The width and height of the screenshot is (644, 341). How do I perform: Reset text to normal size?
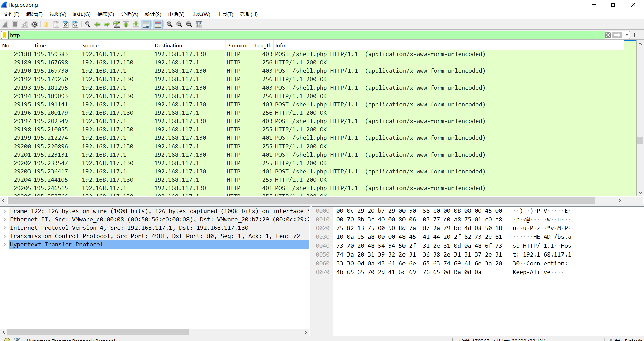(189, 24)
